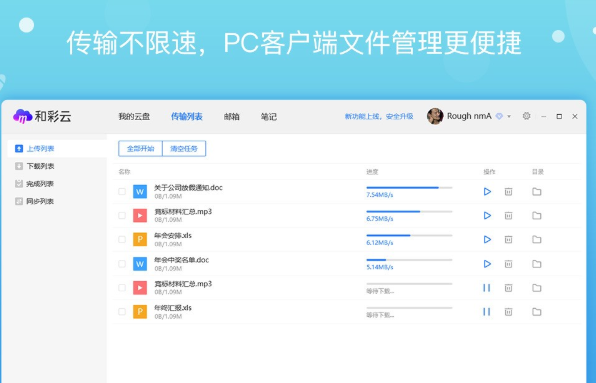
Task: Click file name 年终汇报.xls
Action: coord(173,308)
